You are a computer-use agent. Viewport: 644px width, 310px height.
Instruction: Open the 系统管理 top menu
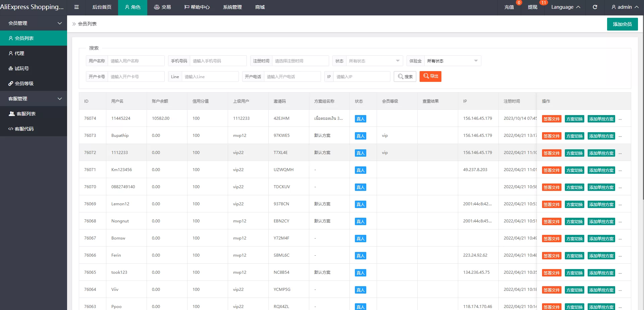point(232,7)
